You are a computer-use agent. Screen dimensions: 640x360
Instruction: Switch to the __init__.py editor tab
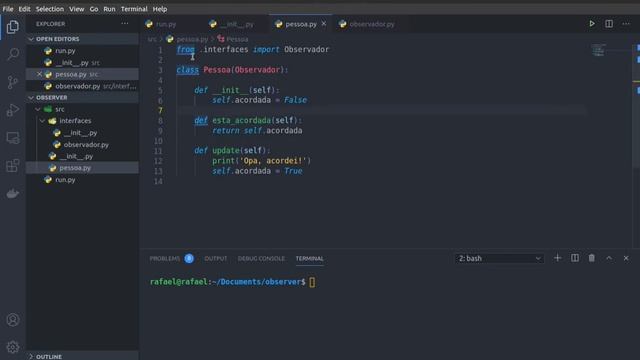(x=237, y=24)
